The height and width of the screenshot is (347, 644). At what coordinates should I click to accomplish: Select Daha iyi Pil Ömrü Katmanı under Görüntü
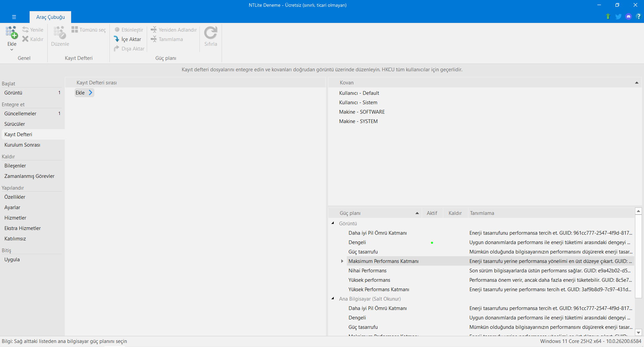377,233
